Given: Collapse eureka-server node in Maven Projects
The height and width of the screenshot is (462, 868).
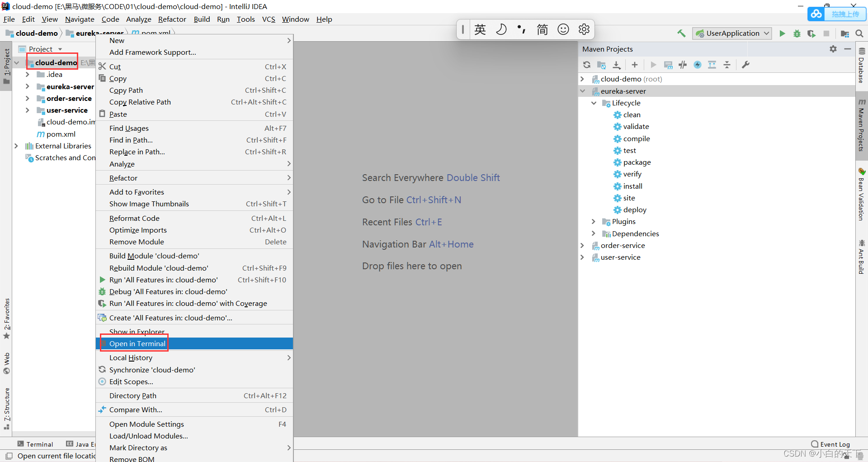Looking at the screenshot, I should pyautogui.click(x=583, y=91).
